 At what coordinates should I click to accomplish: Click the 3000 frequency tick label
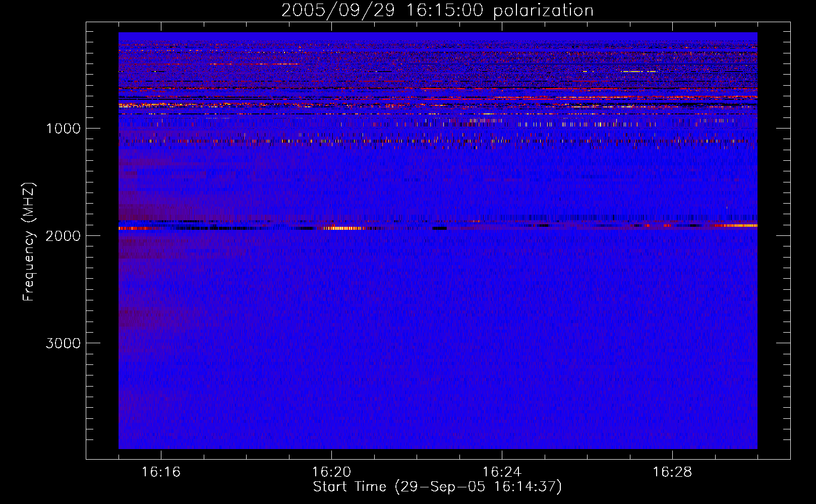[x=63, y=343]
